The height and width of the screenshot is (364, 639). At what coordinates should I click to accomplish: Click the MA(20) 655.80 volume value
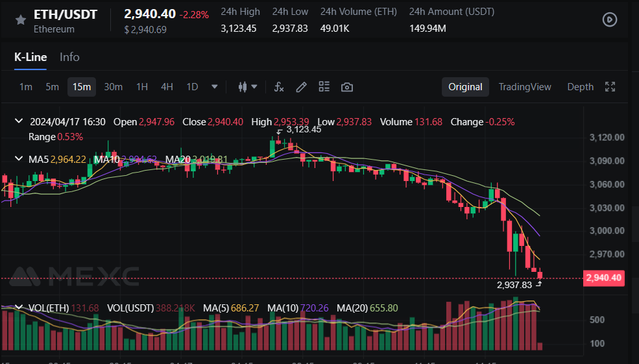[x=383, y=308]
